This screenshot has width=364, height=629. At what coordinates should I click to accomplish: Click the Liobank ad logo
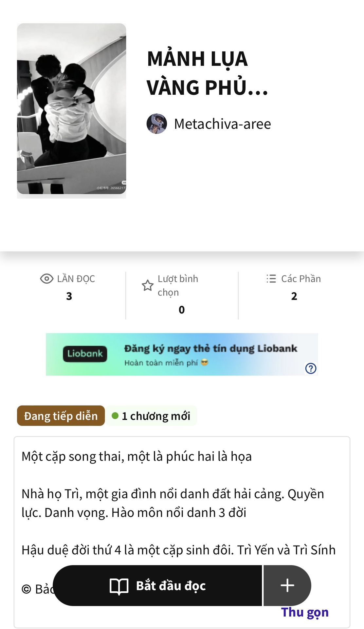[x=85, y=354]
